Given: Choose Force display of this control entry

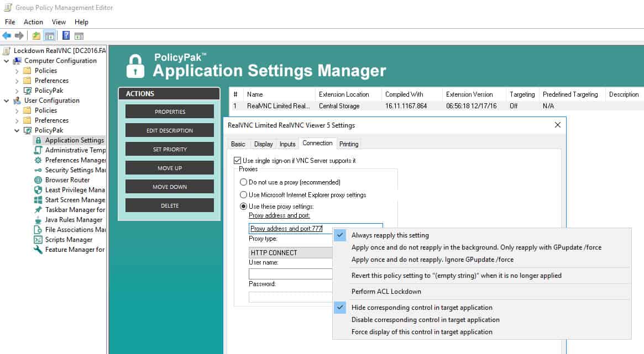Looking at the screenshot, I should click(481, 332).
